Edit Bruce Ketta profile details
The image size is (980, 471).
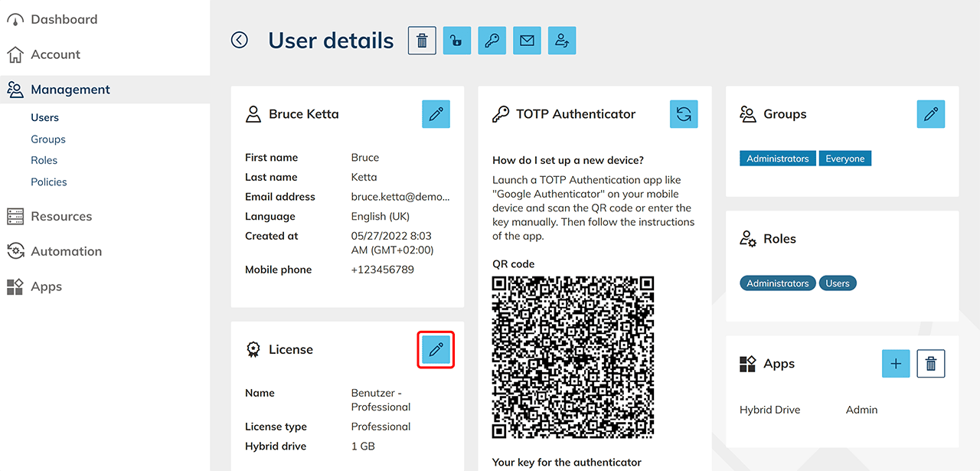[x=436, y=114]
